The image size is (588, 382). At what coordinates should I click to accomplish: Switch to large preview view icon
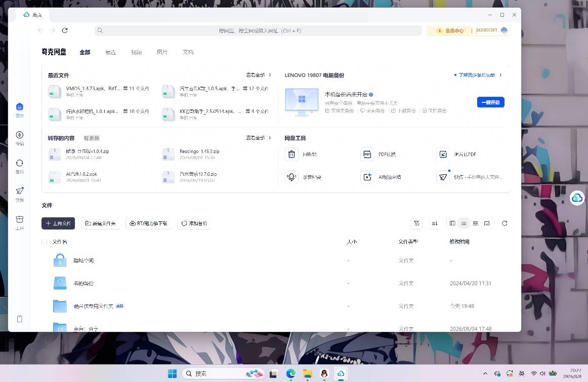pyautogui.click(x=487, y=223)
